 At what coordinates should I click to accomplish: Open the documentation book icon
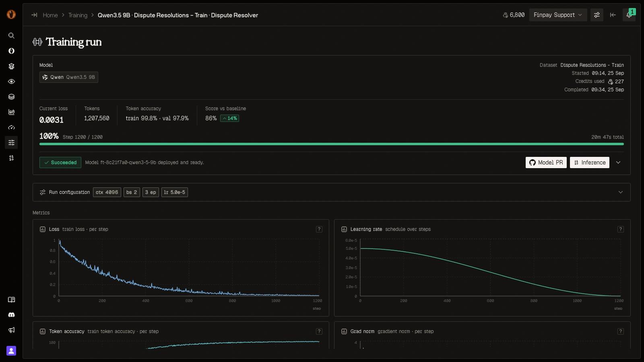[11, 300]
